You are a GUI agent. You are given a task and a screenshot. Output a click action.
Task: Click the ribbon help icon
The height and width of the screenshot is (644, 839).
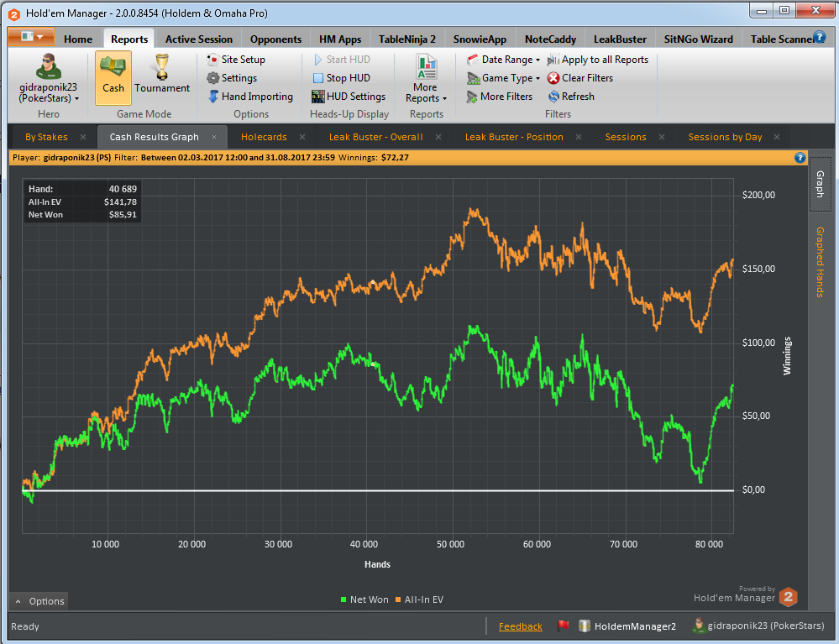[819, 37]
